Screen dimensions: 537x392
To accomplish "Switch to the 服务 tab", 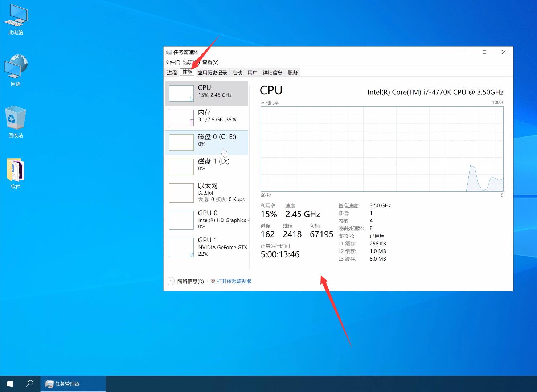I will point(293,73).
